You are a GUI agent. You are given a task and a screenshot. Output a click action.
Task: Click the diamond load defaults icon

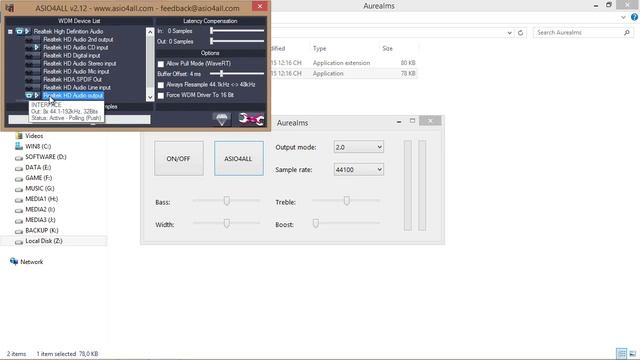[x=222, y=119]
